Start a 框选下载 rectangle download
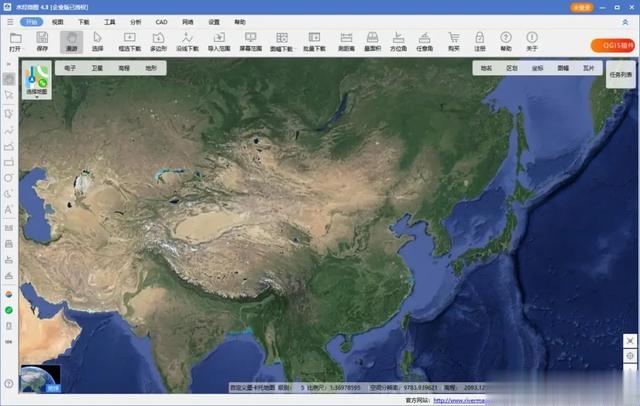 (x=129, y=42)
